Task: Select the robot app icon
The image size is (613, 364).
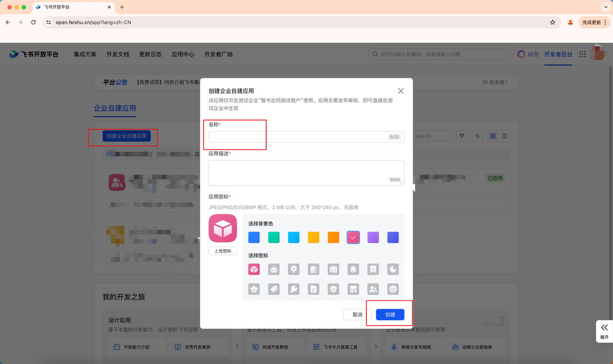Action: [274, 269]
